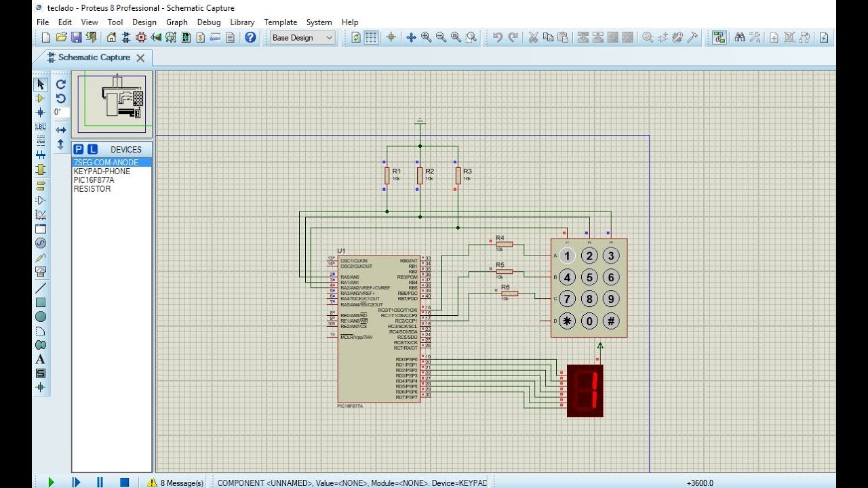Choose the 2D text 'A' tool
This screenshot has width=868, height=488.
click(x=40, y=359)
